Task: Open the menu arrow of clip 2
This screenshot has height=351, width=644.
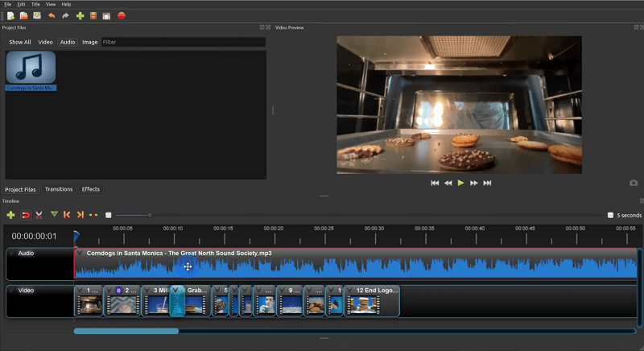Action: (109, 291)
